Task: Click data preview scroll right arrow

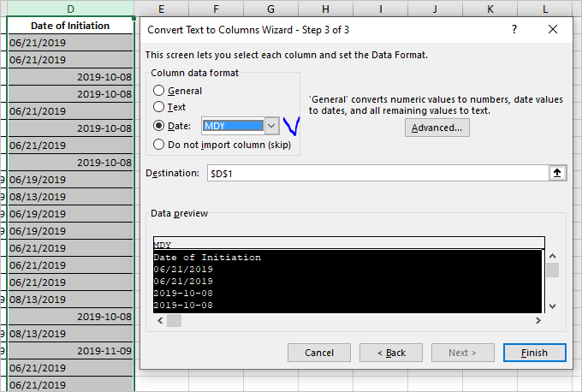Action: pyautogui.click(x=537, y=320)
